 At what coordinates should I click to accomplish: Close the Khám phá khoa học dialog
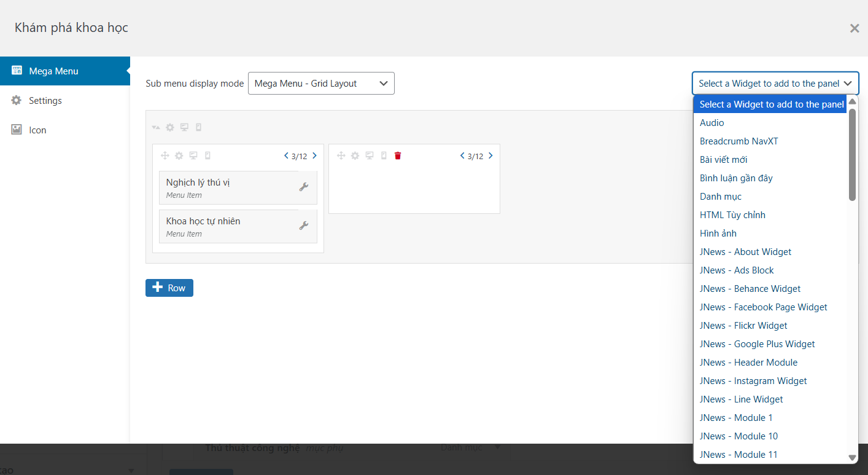pos(854,28)
